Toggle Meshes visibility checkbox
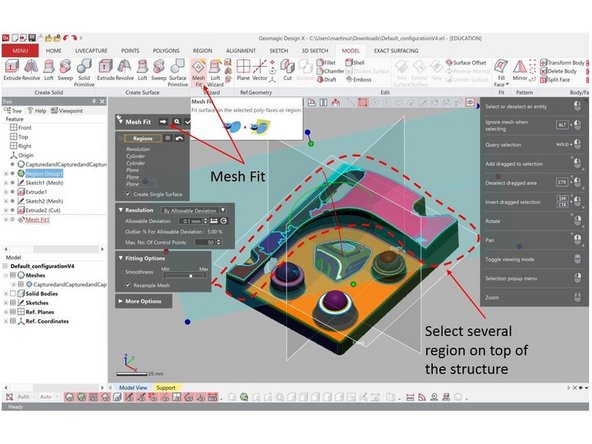Viewport: 592px width, 444px height. [13, 275]
